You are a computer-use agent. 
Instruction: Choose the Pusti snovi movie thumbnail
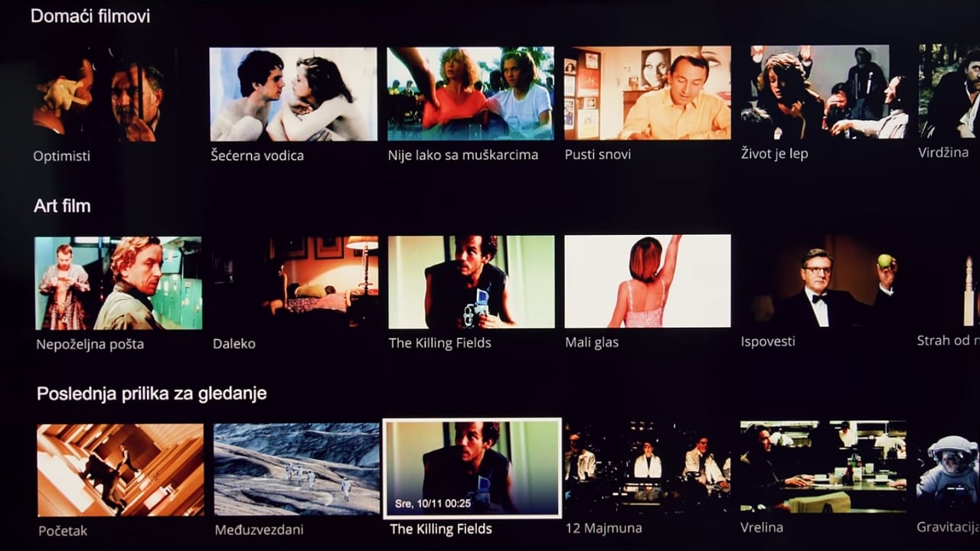tap(648, 93)
